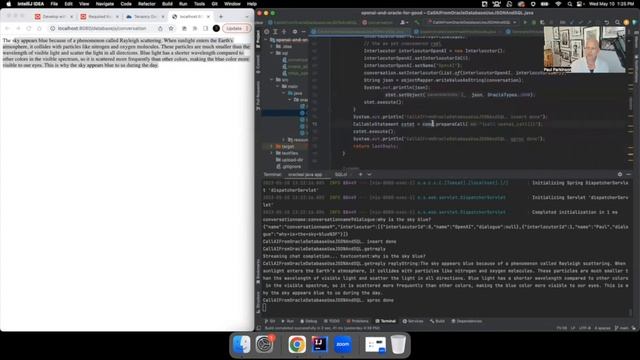Hide the Project tool window
640x360 pixels.
point(303,31)
